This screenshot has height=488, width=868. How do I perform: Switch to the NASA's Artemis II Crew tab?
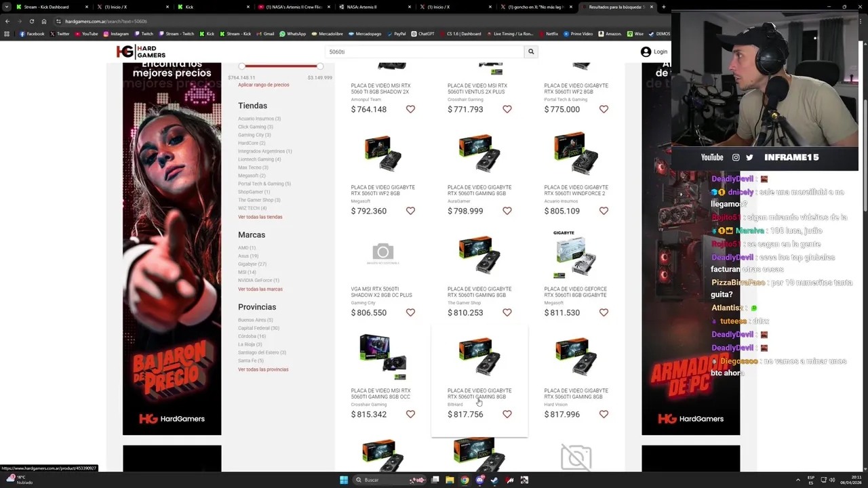coord(296,7)
